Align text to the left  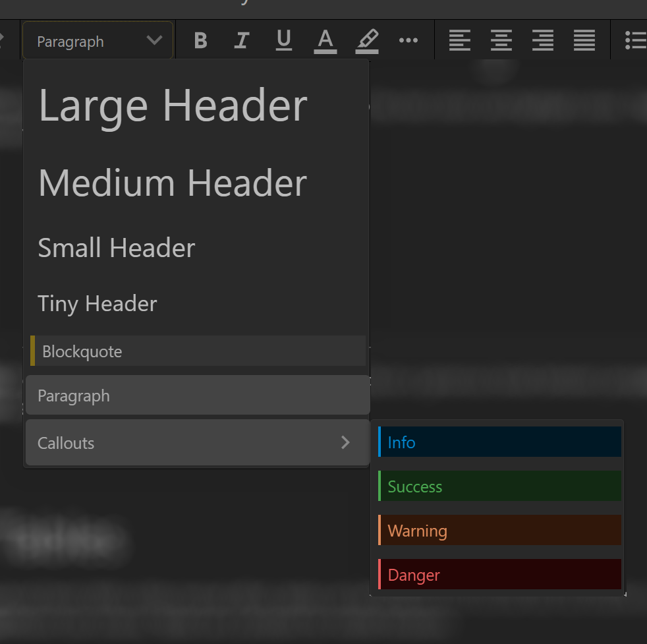pyautogui.click(x=460, y=40)
